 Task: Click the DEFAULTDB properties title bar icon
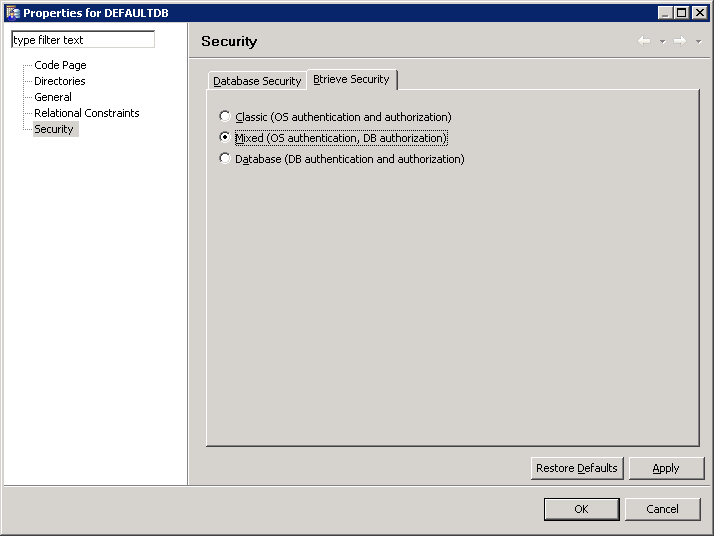pos(13,13)
